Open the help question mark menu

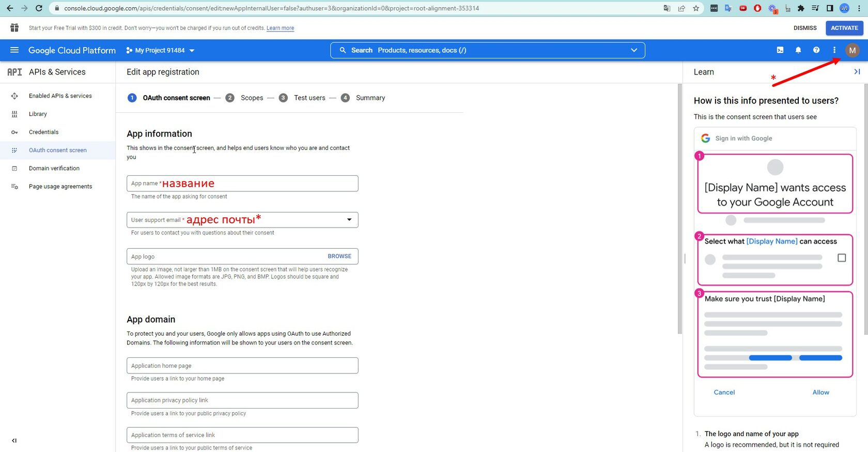pos(816,50)
